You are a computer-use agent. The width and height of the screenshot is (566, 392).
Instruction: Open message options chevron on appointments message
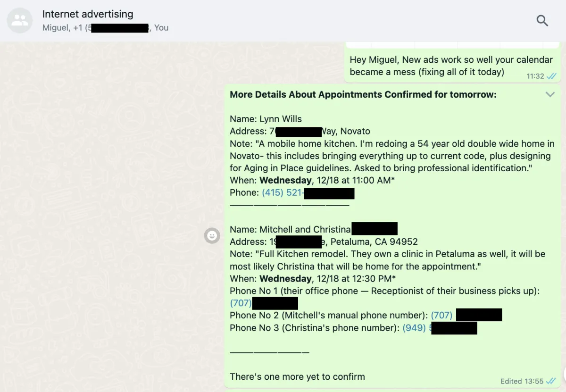550,94
